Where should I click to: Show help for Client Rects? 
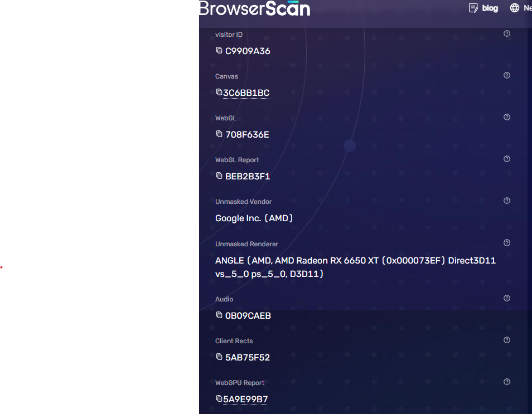[507, 340]
